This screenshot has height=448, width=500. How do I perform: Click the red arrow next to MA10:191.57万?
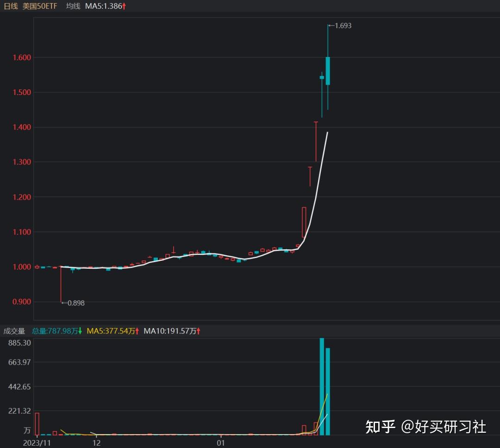click(198, 331)
